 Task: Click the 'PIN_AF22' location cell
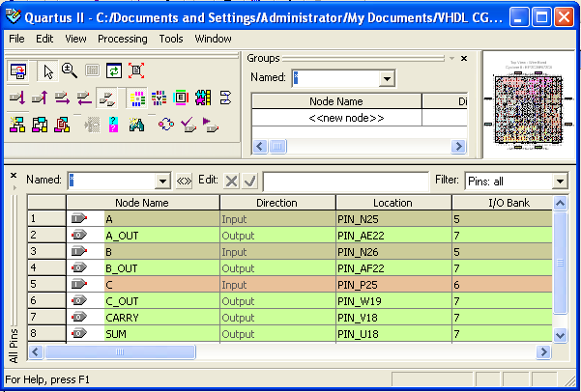pyautogui.click(x=393, y=268)
